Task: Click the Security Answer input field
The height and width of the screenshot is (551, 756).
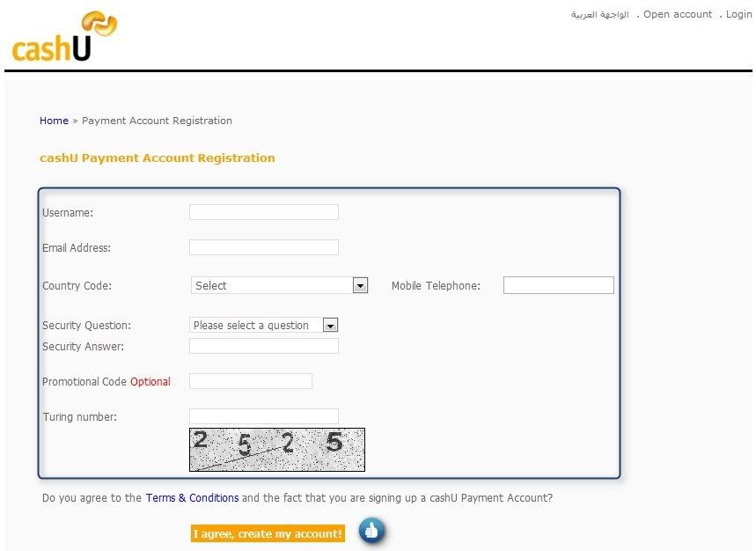Action: click(264, 346)
